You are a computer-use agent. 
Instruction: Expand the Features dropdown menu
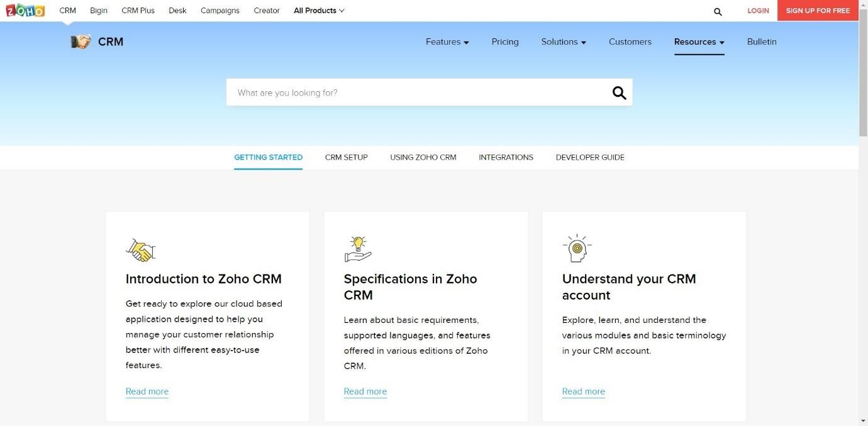(x=447, y=42)
